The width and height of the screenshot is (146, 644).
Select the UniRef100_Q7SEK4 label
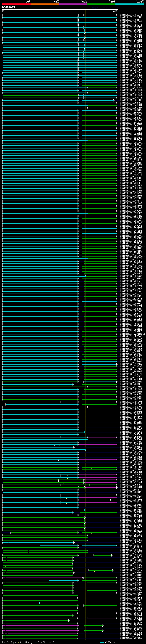(x=131, y=379)
